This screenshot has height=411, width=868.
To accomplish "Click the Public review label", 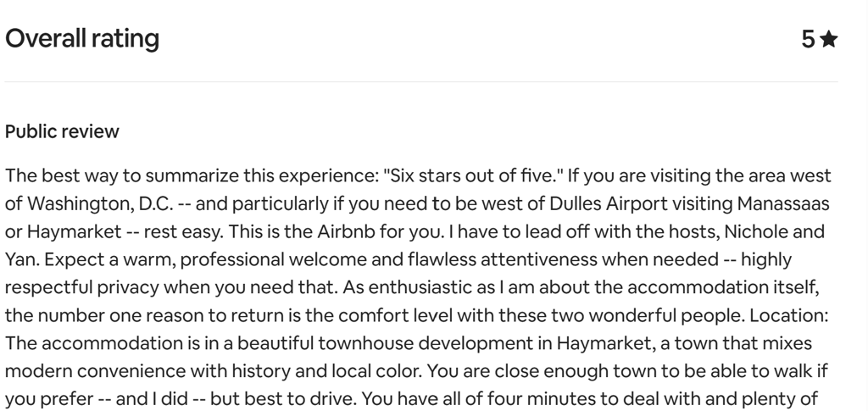I will pyautogui.click(x=62, y=132).
